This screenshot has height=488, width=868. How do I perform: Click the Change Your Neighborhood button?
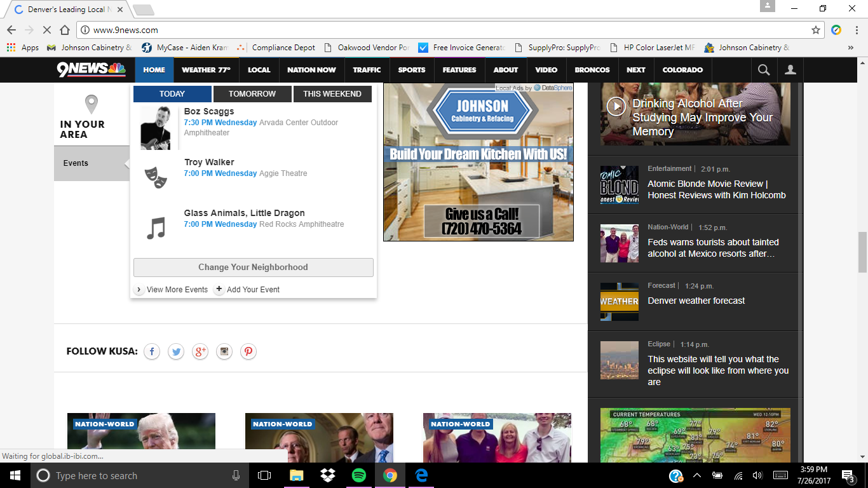point(254,268)
